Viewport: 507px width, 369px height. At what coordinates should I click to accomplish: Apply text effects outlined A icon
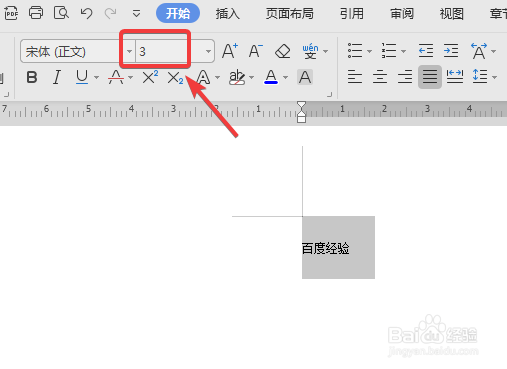click(x=203, y=77)
